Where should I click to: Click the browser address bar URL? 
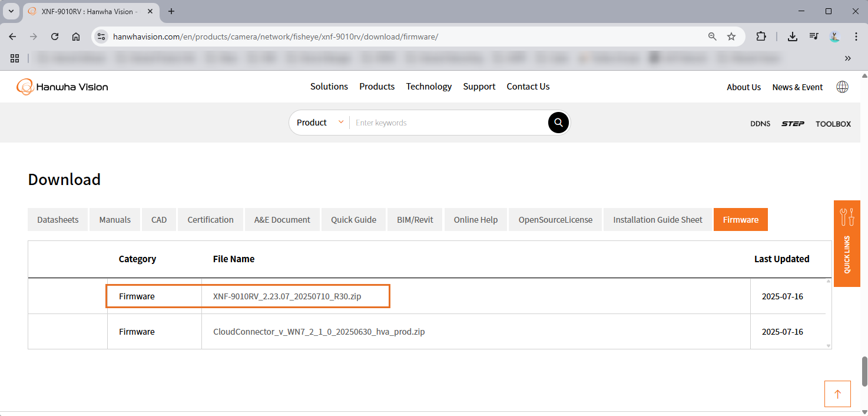[x=276, y=37]
